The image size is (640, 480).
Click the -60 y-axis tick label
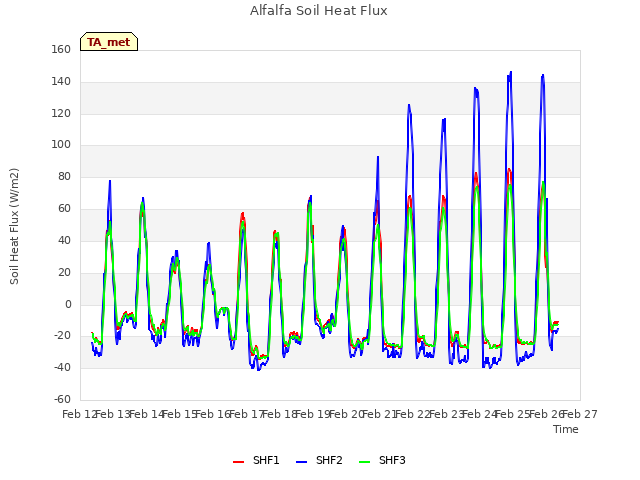coord(62,399)
